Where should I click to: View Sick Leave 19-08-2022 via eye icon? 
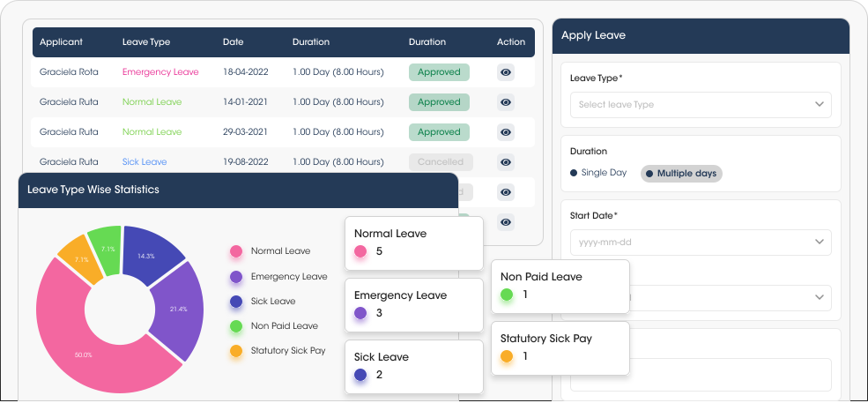pyautogui.click(x=506, y=162)
